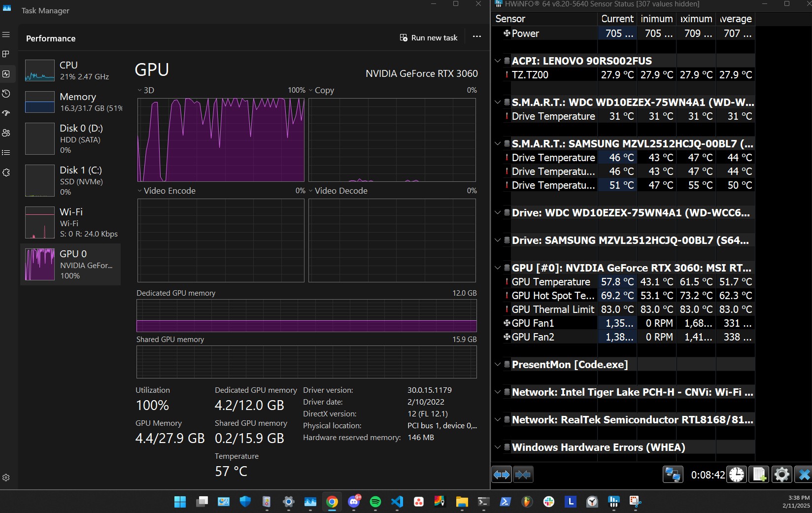Open HWiNFO remote network monitoring icon
The image size is (812, 513).
[673, 475]
